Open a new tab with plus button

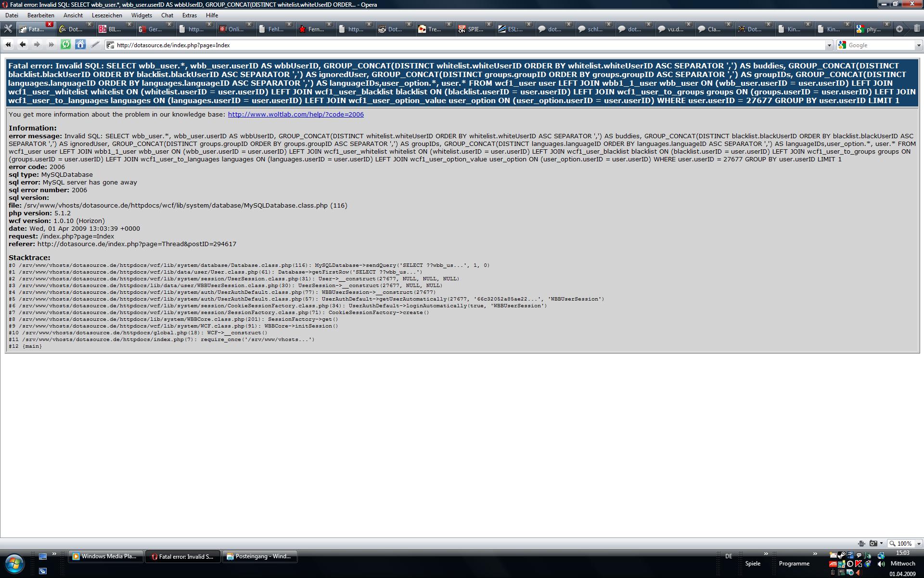tap(899, 29)
